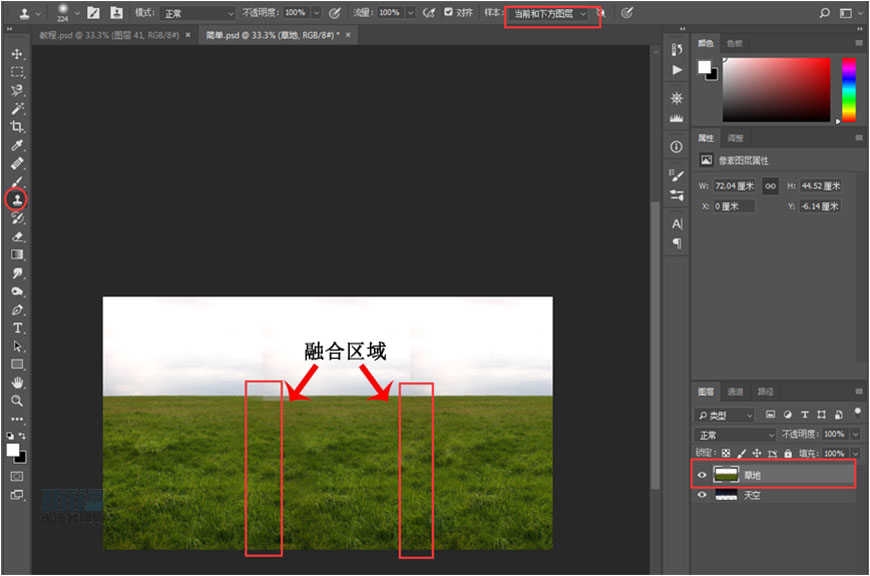Expand the 填充 fill slider arrow
This screenshot has width=870, height=576.
coord(855,453)
